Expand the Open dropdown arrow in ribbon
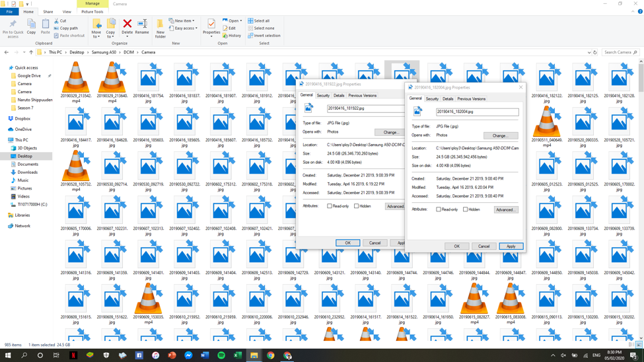Screen dimensions: 644x362 240,20
